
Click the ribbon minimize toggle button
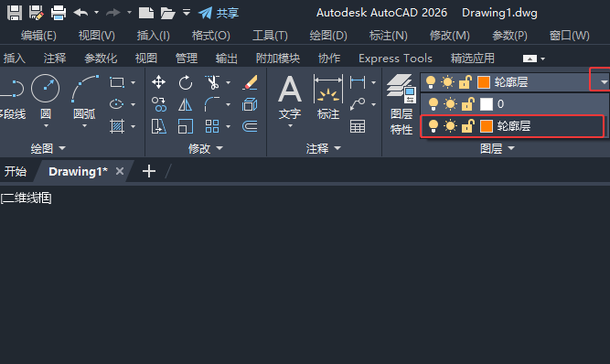pos(530,59)
